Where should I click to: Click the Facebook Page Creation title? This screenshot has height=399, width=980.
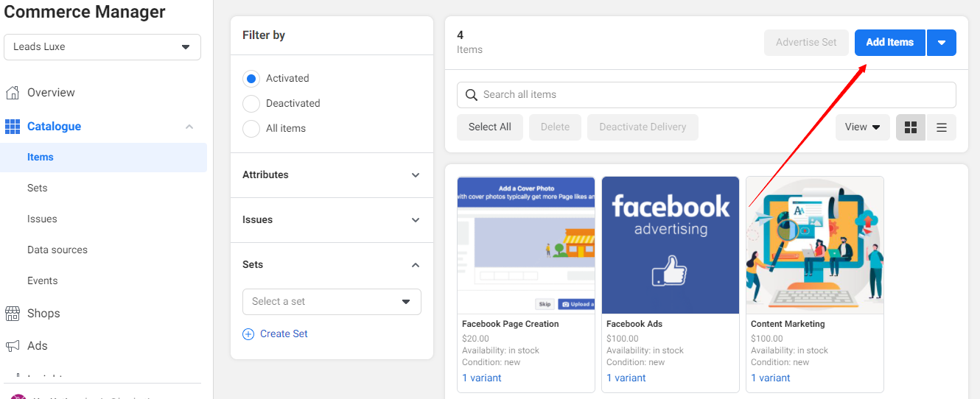(x=511, y=324)
